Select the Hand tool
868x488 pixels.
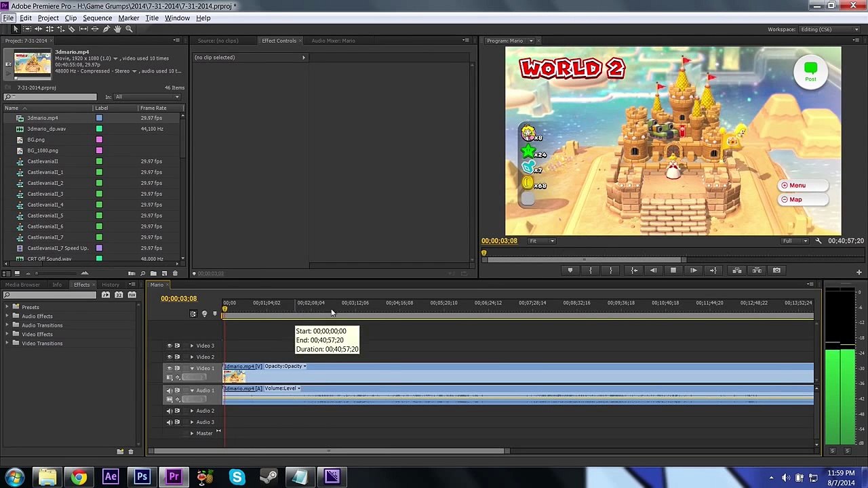click(x=117, y=29)
